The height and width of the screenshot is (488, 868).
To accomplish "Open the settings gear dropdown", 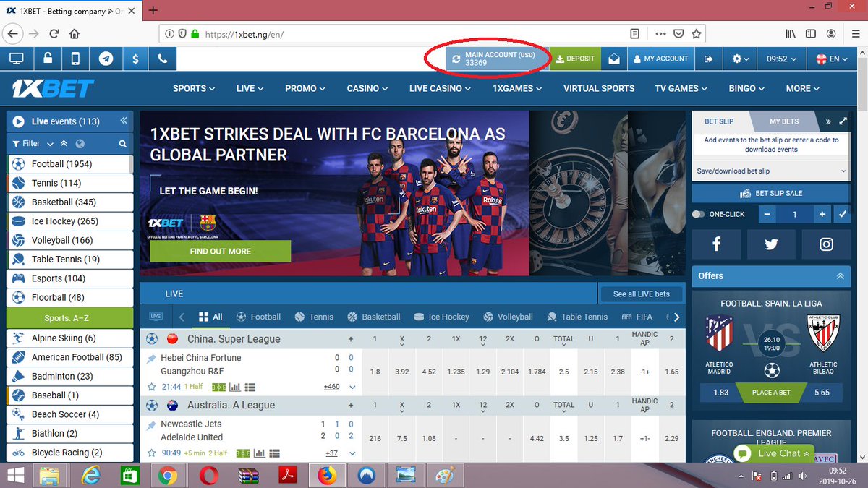I will 741,59.
